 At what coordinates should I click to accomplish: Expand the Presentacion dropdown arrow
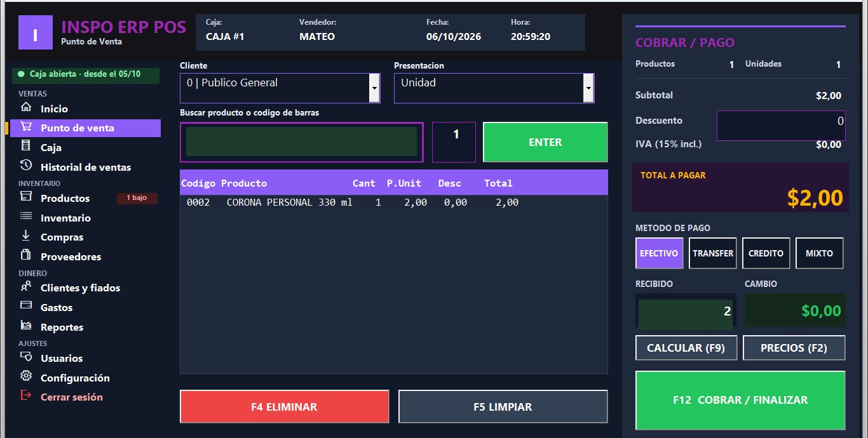coord(588,88)
